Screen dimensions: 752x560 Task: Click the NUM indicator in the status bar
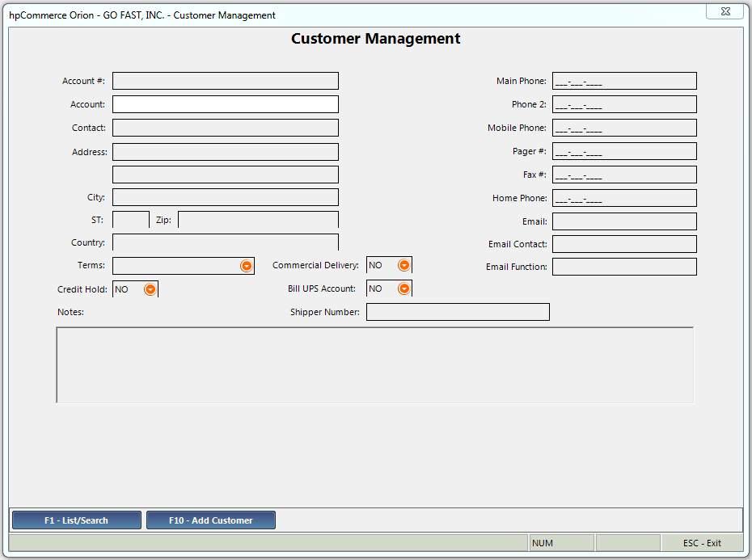pyautogui.click(x=561, y=542)
